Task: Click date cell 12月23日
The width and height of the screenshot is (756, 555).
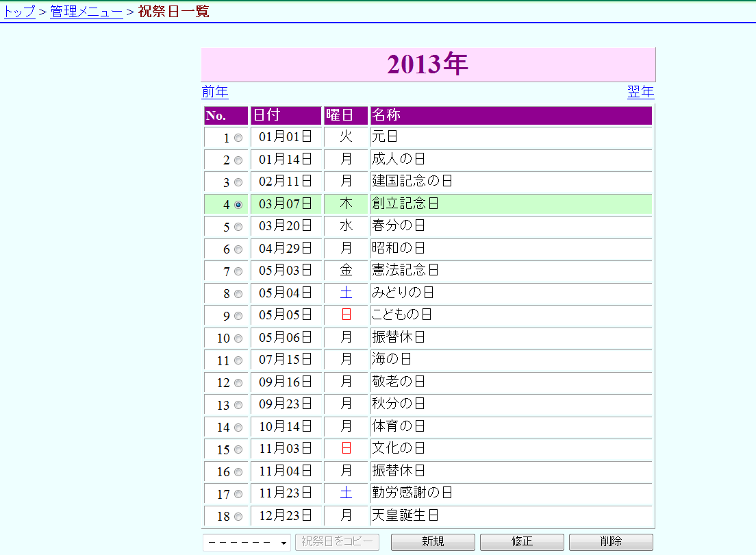Action: [x=286, y=515]
